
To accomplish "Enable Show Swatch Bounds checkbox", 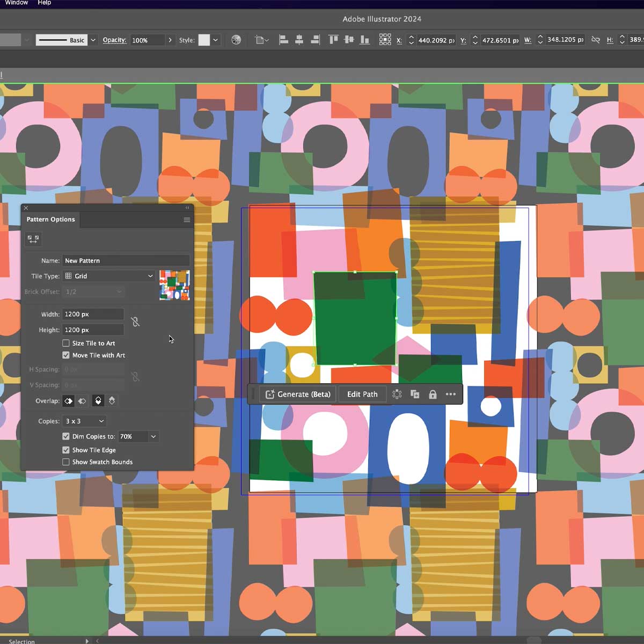I will coord(66,462).
